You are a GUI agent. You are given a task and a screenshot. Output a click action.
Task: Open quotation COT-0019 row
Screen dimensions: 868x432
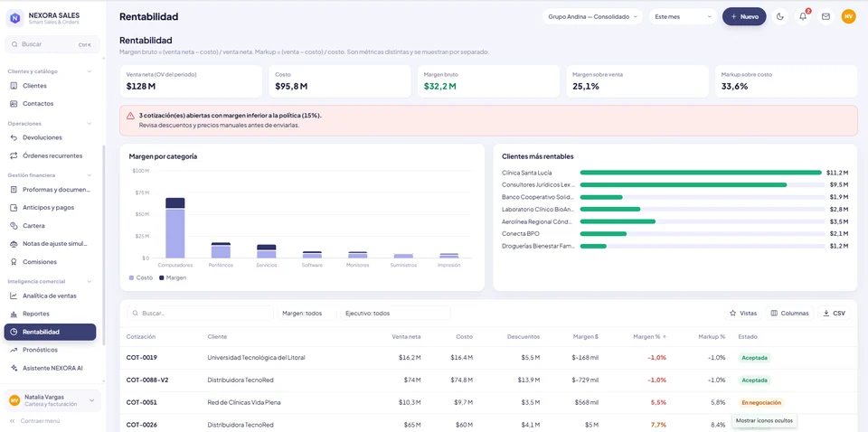pos(488,357)
